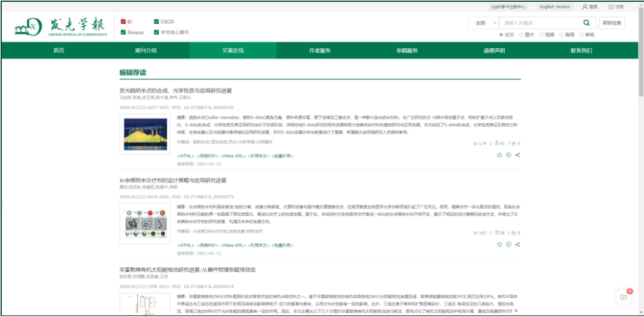Click the floating folder icon with badge
The width and height of the screenshot is (644, 316).
pyautogui.click(x=623, y=296)
